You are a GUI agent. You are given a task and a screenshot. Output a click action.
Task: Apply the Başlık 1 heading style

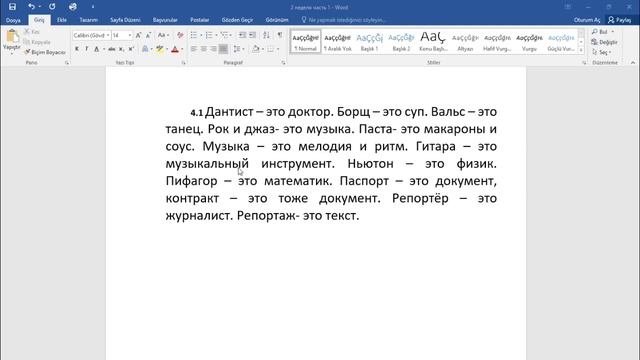tap(369, 42)
